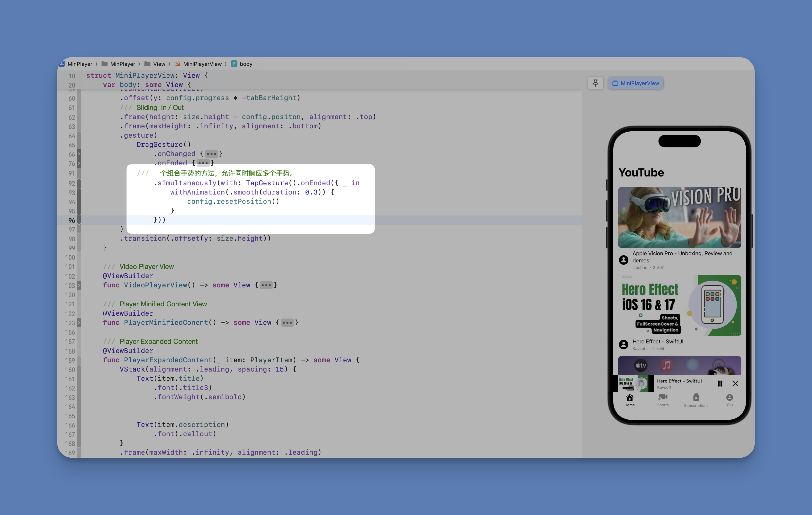Viewport: 812px width, 515px height.
Task: Click the iJustine channel name caption
Action: [640, 268]
